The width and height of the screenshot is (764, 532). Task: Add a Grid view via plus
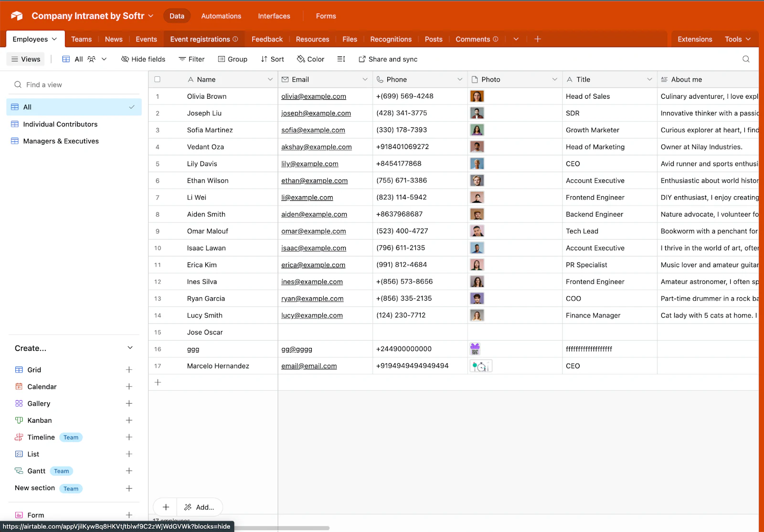(x=129, y=370)
